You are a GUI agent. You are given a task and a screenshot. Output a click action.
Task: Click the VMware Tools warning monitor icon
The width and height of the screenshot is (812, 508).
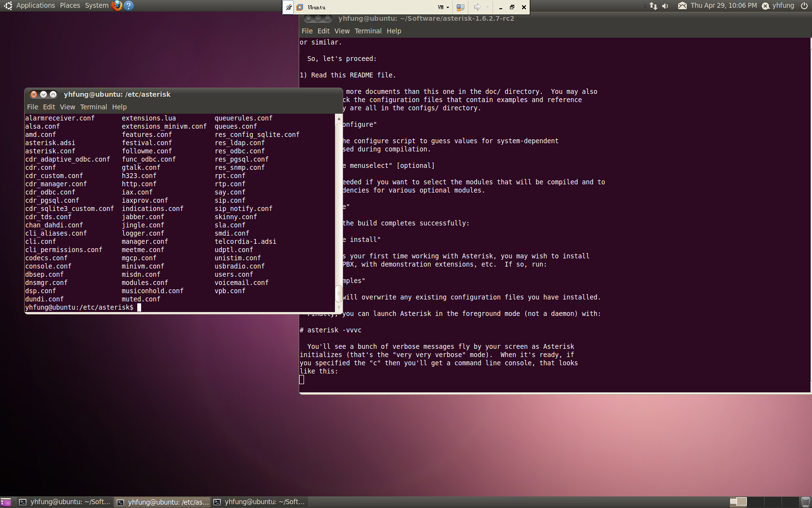click(x=460, y=7)
